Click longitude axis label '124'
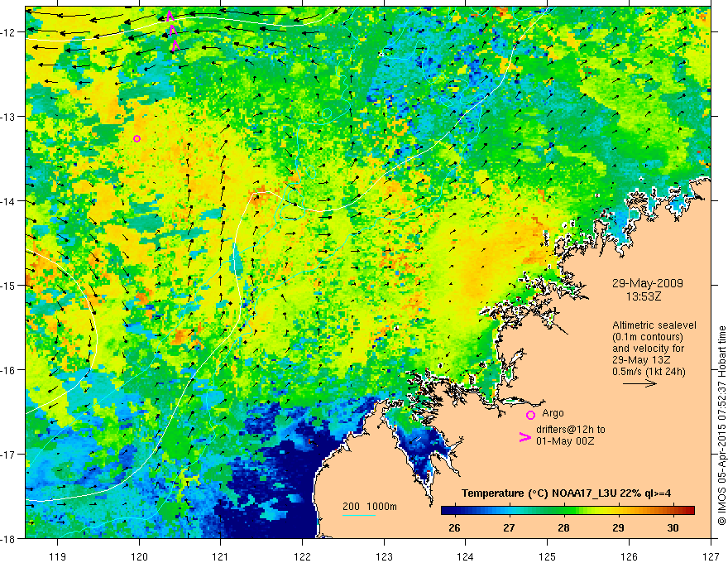 (466, 556)
